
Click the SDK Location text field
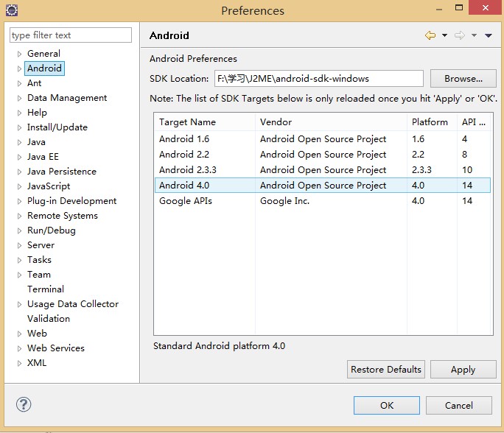(318, 79)
